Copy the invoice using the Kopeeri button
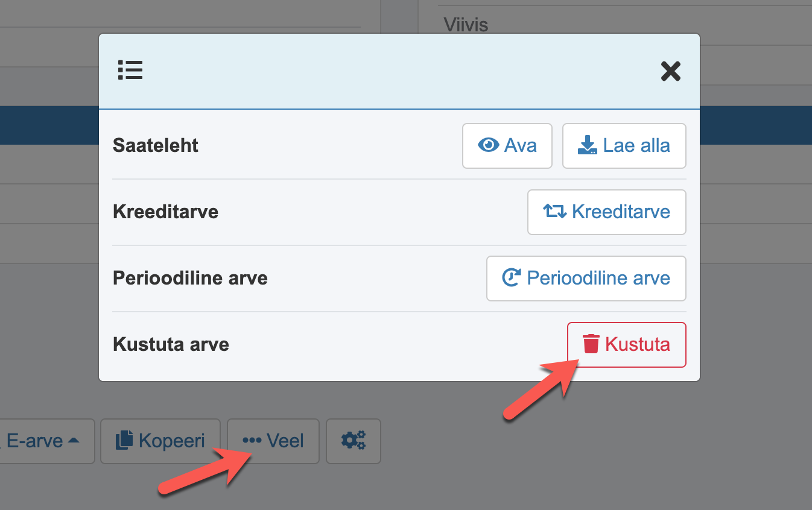The image size is (812, 510). pyautogui.click(x=160, y=441)
